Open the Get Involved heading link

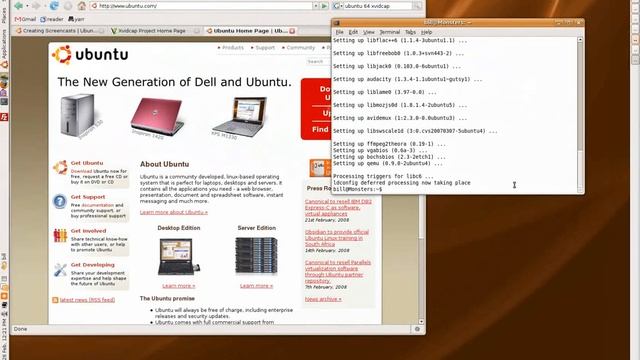(88, 231)
